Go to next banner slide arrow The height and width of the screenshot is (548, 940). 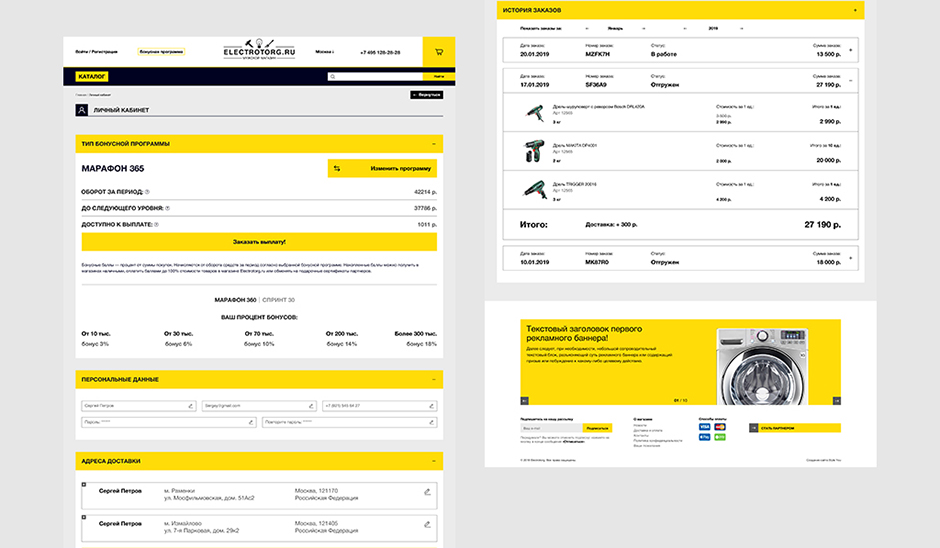pyautogui.click(x=835, y=400)
